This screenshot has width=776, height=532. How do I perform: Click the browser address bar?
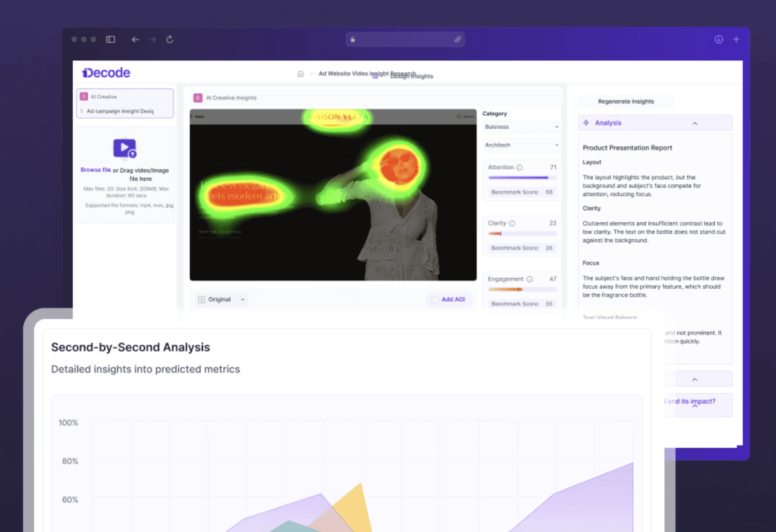click(x=405, y=40)
